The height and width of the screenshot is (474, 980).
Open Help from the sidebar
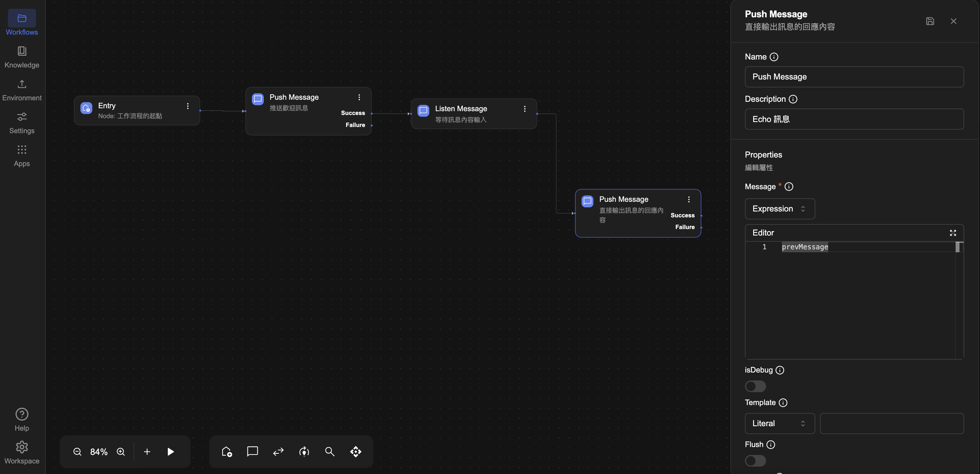click(x=22, y=419)
